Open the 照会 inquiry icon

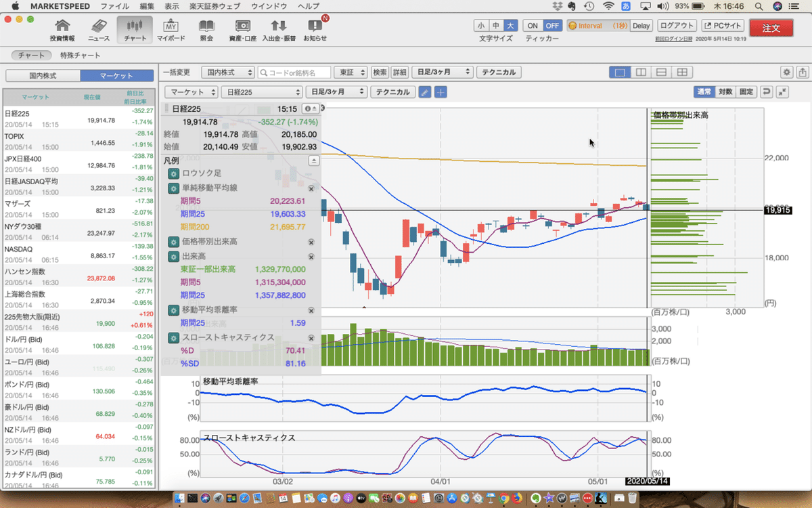coord(206,28)
